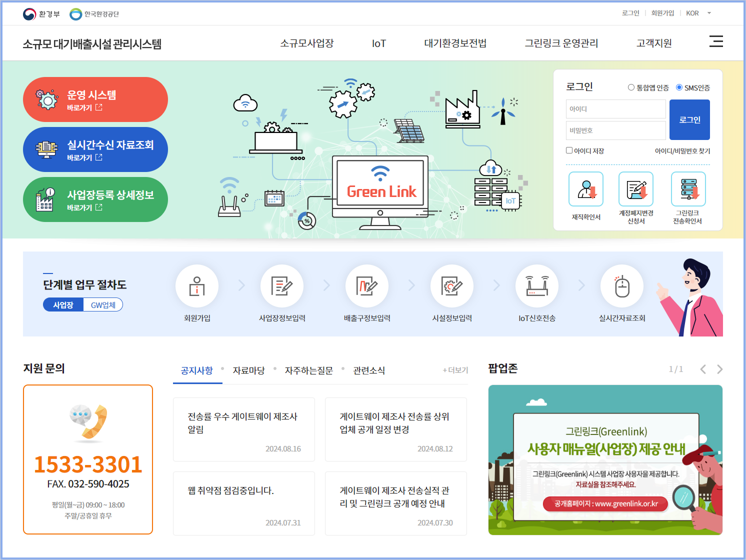The width and height of the screenshot is (746, 560).
Task: Open 대기환경보전법 menu
Action: [455, 43]
